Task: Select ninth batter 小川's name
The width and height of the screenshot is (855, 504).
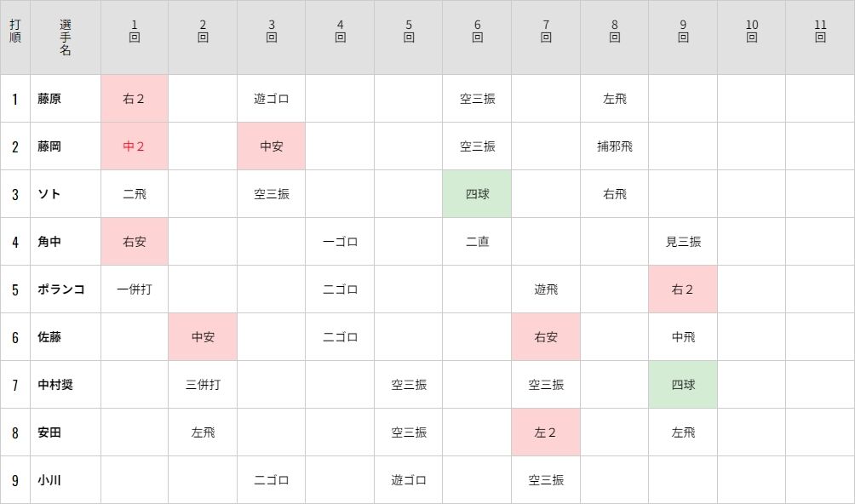Action: pos(49,480)
